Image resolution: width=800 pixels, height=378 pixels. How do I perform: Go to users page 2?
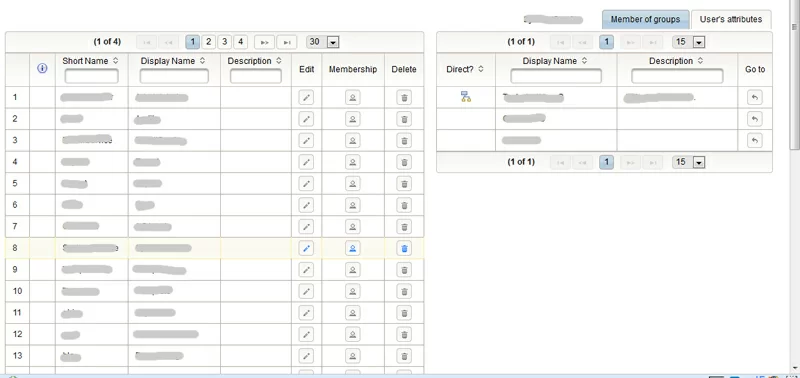pyautogui.click(x=208, y=42)
